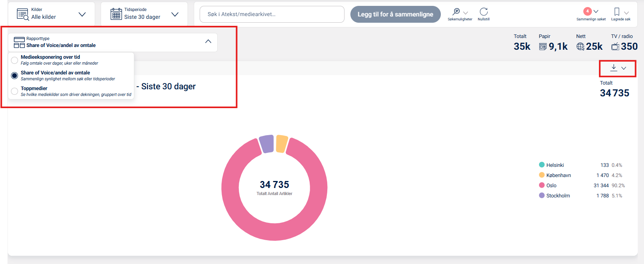644x264 pixels.
Task: Click the Lagrede søk label
Action: 621,19
